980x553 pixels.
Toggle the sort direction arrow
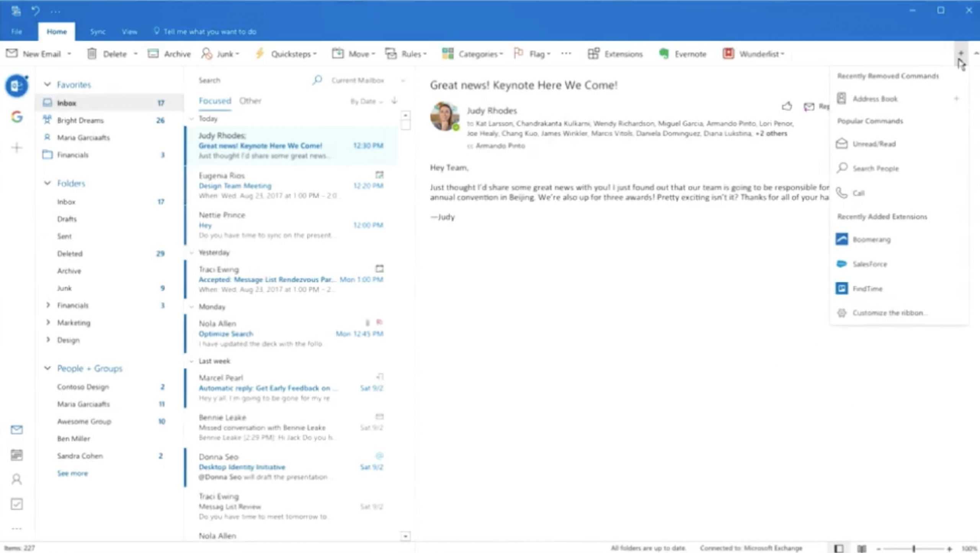(x=394, y=101)
